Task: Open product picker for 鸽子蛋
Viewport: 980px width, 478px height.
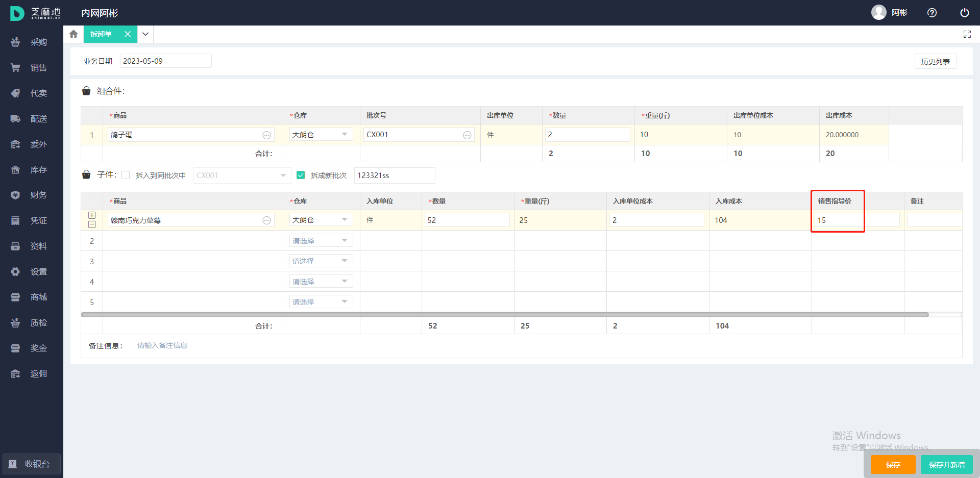Action: pyautogui.click(x=266, y=135)
